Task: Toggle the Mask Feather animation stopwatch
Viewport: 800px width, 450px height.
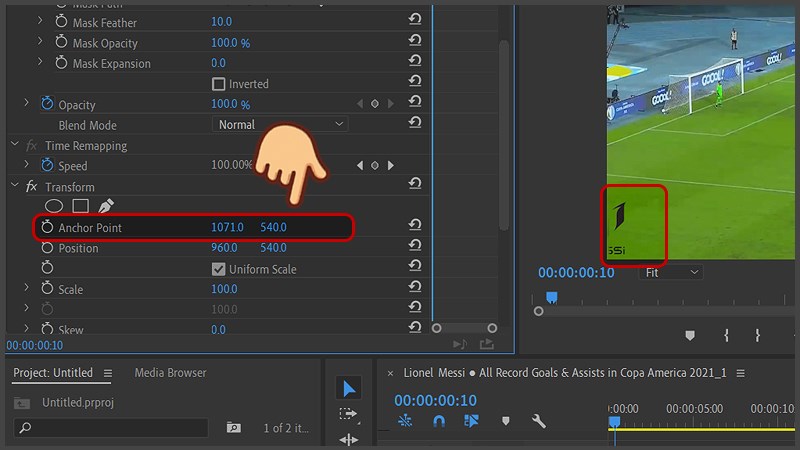Action: point(61,21)
